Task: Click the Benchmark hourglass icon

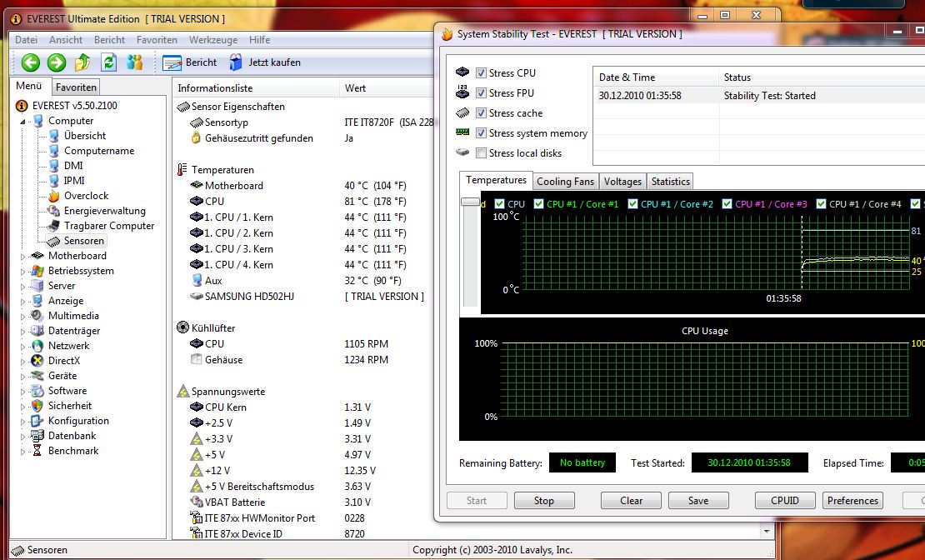Action: click(37, 451)
